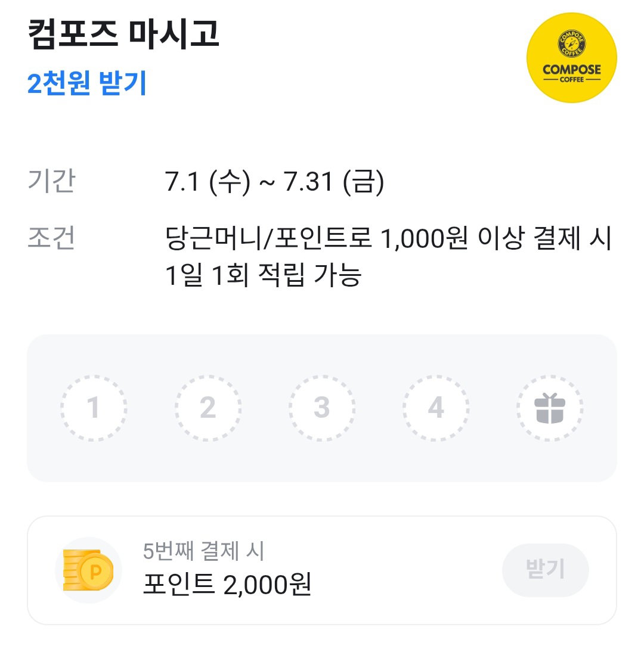Tap the gray stamp progress panel

coord(322,408)
